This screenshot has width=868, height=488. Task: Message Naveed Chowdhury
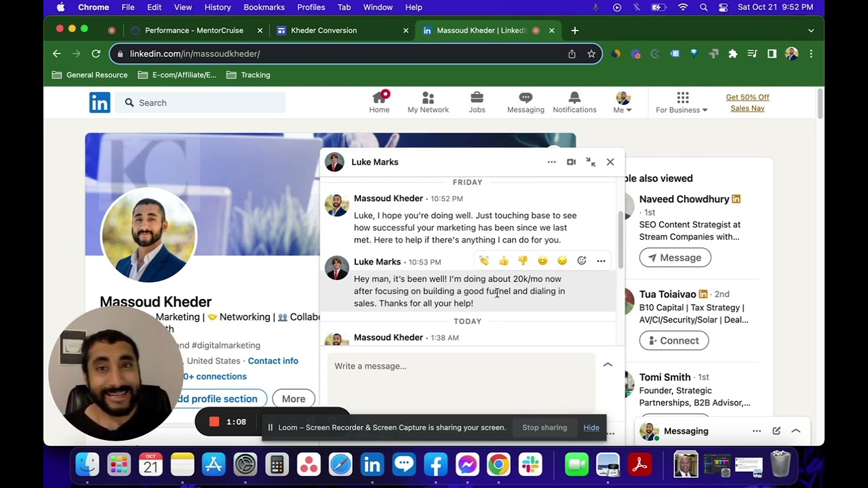click(x=675, y=258)
